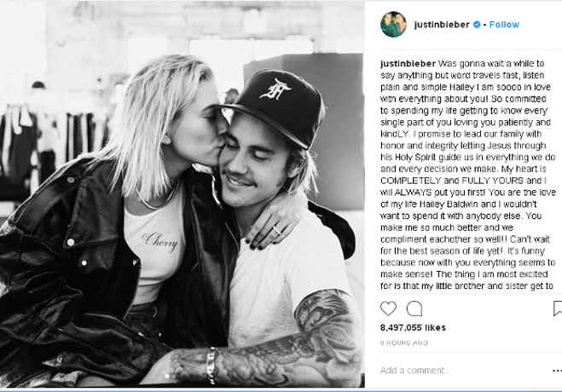Screen dimensions: 562x392
Task: Open the justinbieber profile avatar
Action: click(393, 25)
